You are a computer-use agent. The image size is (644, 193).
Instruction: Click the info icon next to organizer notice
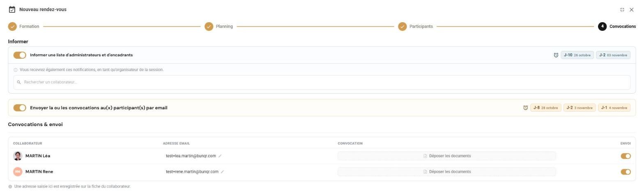coord(16,70)
